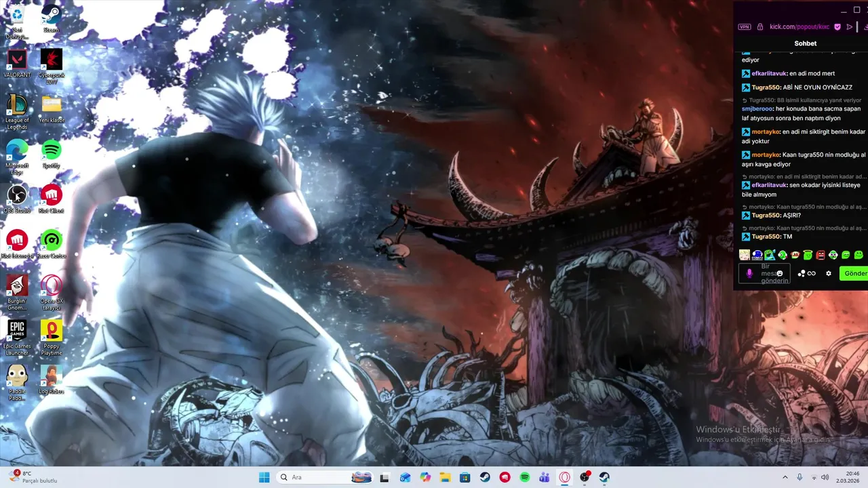Launch Copilot from the taskbar
The width and height of the screenshot is (868, 488).
(x=425, y=477)
